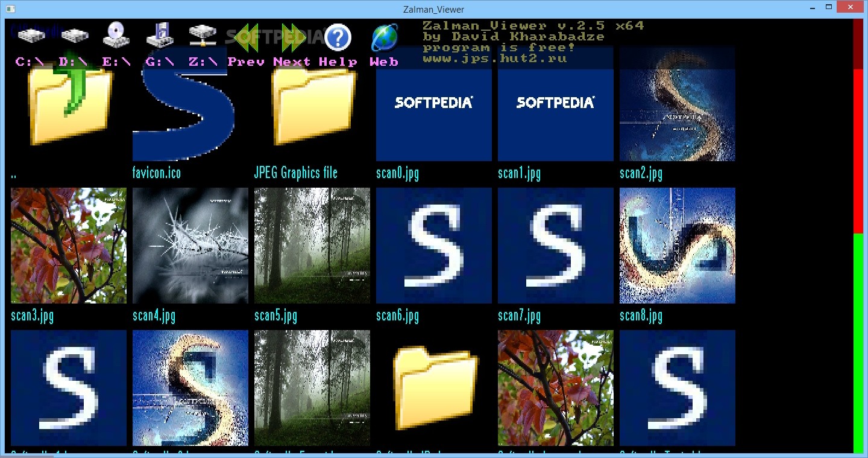Click the ".." parent directory label

14,177
